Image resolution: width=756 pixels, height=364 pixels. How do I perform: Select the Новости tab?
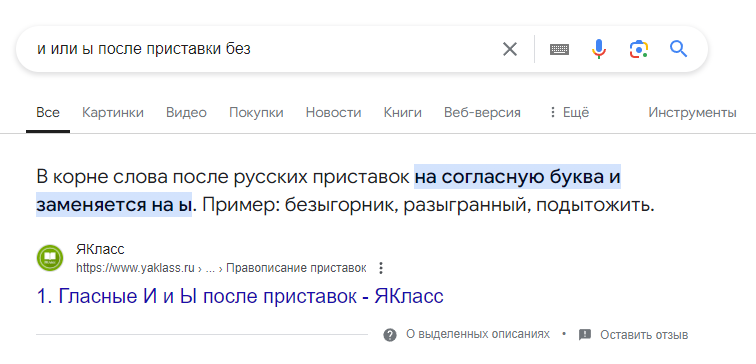(x=333, y=113)
